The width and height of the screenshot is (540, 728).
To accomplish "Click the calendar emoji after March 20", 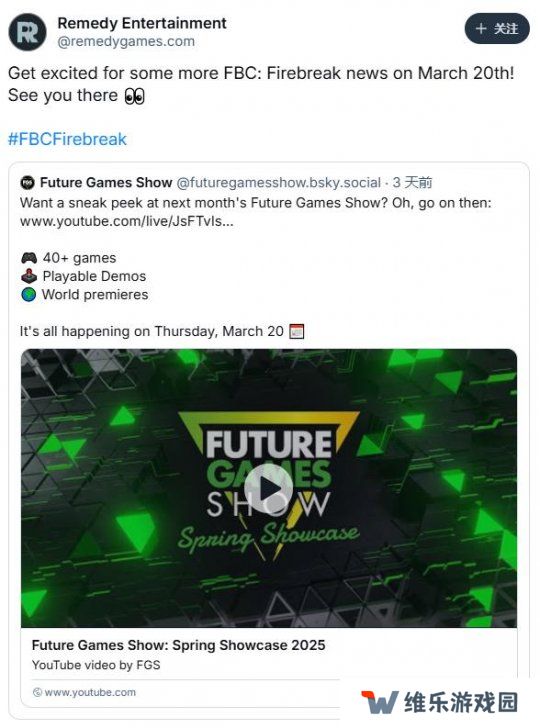I will 297,332.
